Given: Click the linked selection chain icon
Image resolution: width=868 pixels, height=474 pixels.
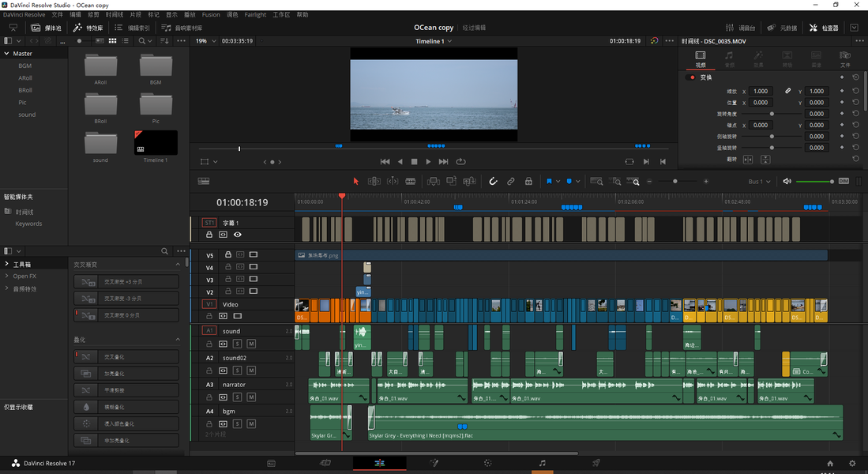Looking at the screenshot, I should [510, 182].
